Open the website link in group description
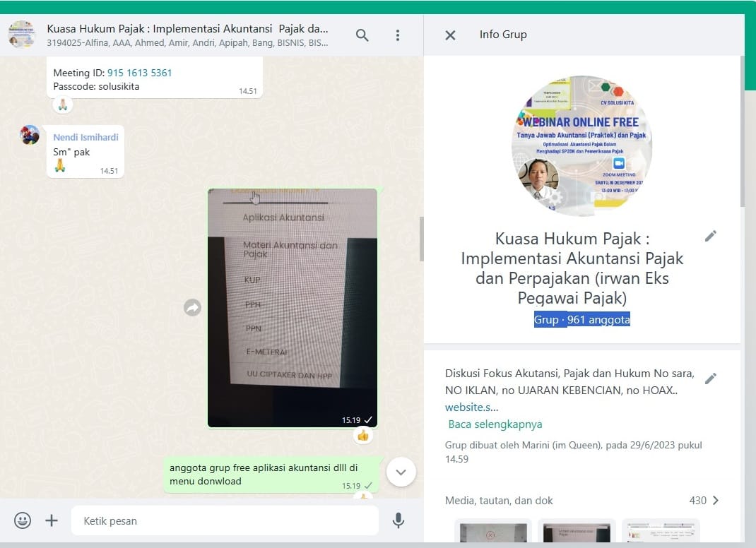Screen dimensions: 756x548 (x=471, y=407)
